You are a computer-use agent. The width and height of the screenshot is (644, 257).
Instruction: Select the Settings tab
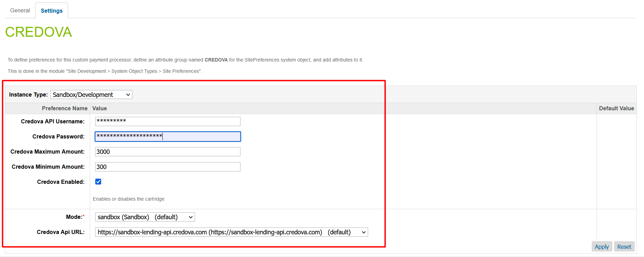tap(52, 11)
